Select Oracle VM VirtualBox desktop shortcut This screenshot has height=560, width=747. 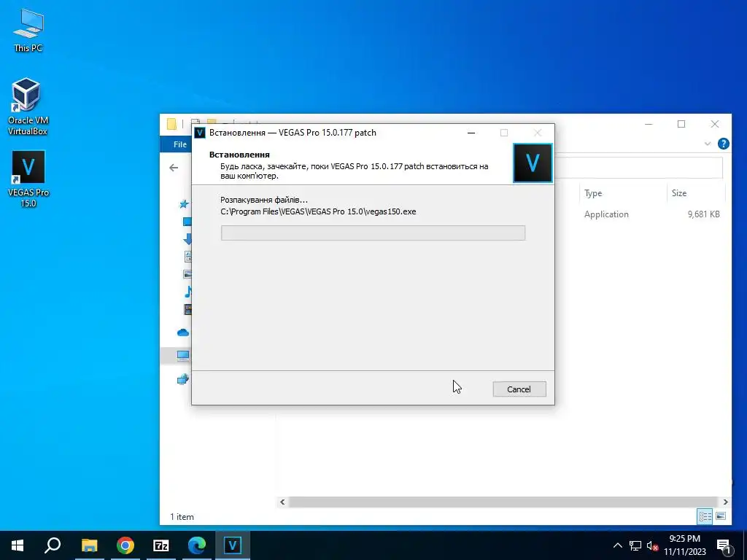click(x=28, y=106)
